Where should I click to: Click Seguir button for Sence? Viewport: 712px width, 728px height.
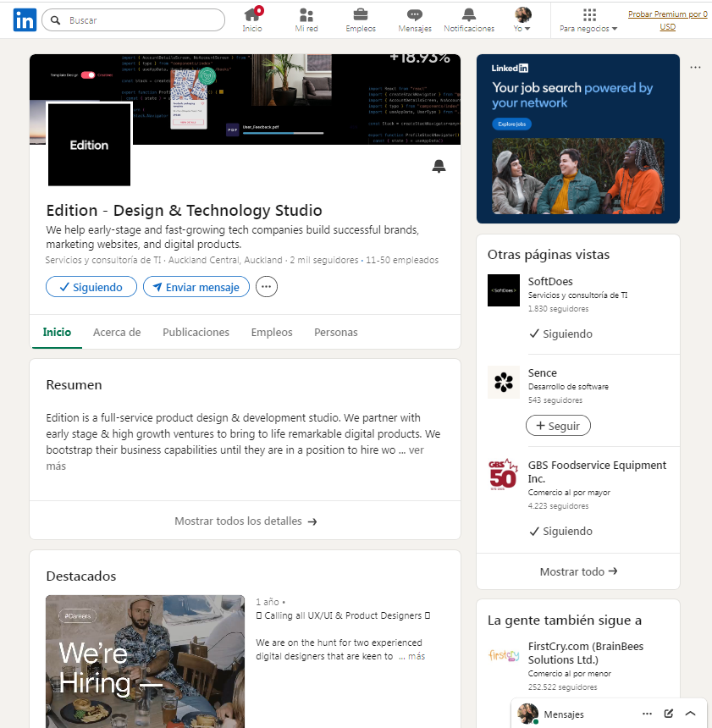558,426
